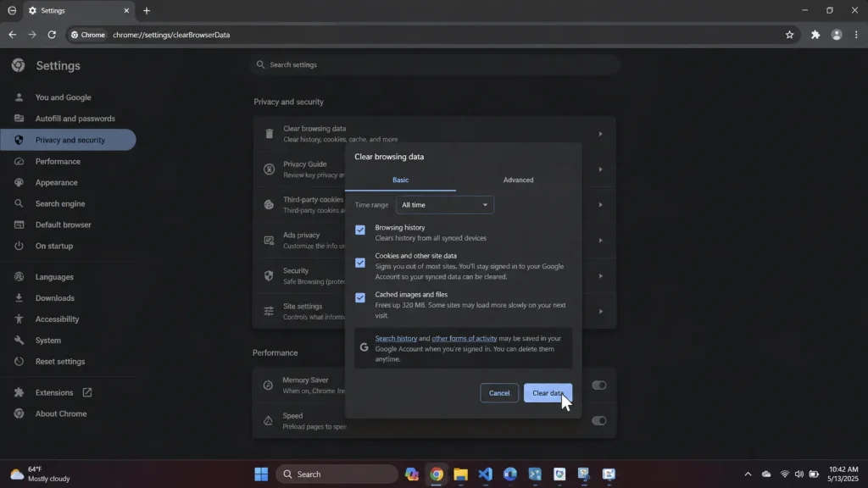Click the Extensions puzzle icon in sidebar
This screenshot has width=868, height=488.
[19, 392]
